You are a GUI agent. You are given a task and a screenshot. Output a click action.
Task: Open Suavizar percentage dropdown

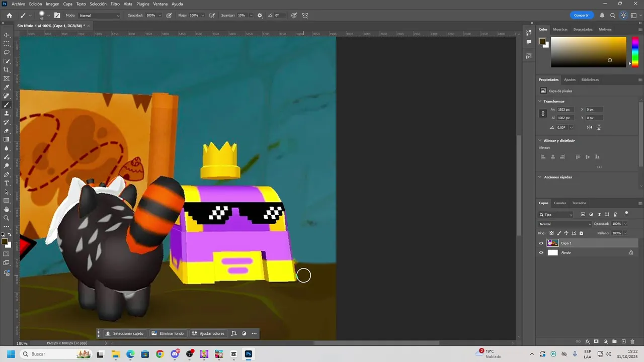[x=250, y=16]
